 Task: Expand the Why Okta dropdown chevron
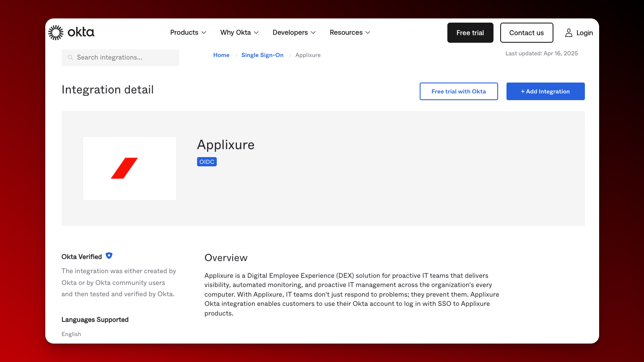pyautogui.click(x=256, y=33)
